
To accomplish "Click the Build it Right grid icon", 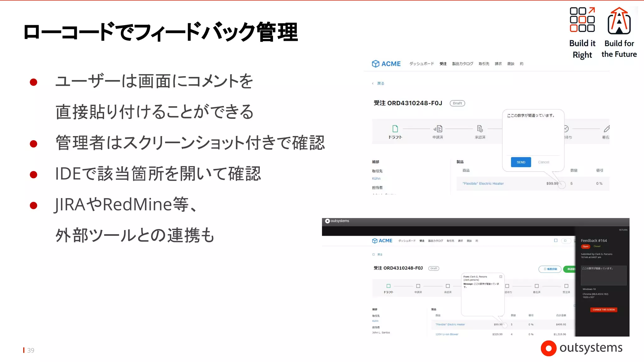I will (582, 19).
